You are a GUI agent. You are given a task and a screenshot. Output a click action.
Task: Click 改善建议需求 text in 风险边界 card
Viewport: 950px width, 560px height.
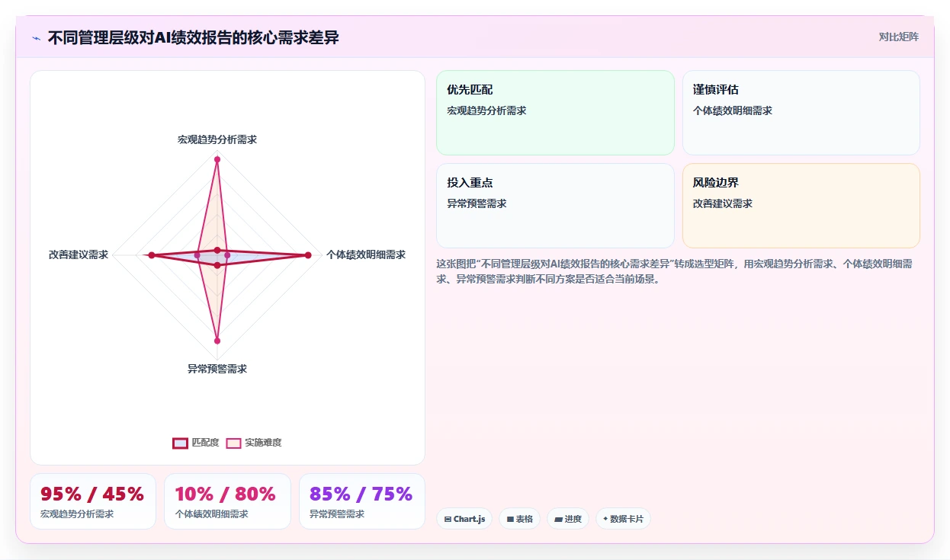[x=723, y=203]
